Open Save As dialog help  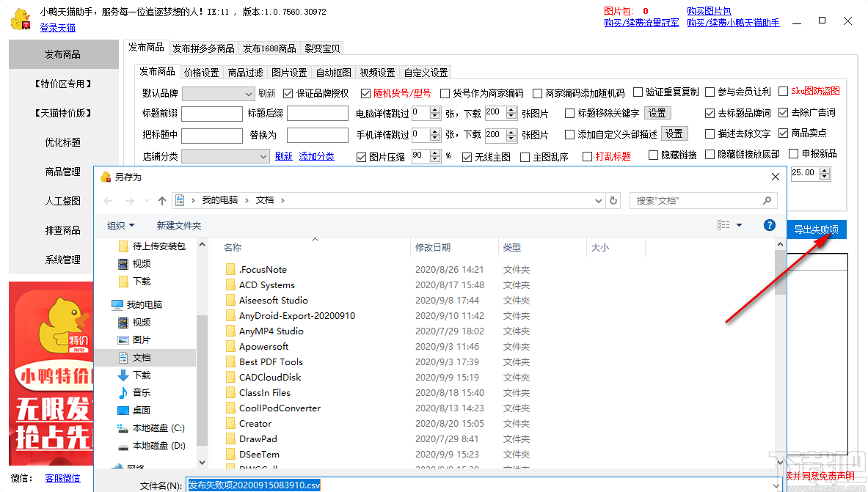770,224
